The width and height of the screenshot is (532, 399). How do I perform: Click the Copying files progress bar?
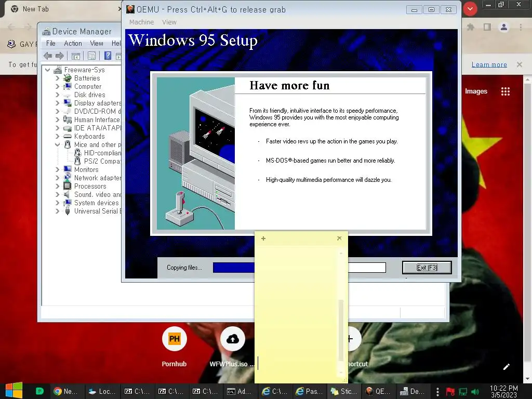tap(299, 268)
